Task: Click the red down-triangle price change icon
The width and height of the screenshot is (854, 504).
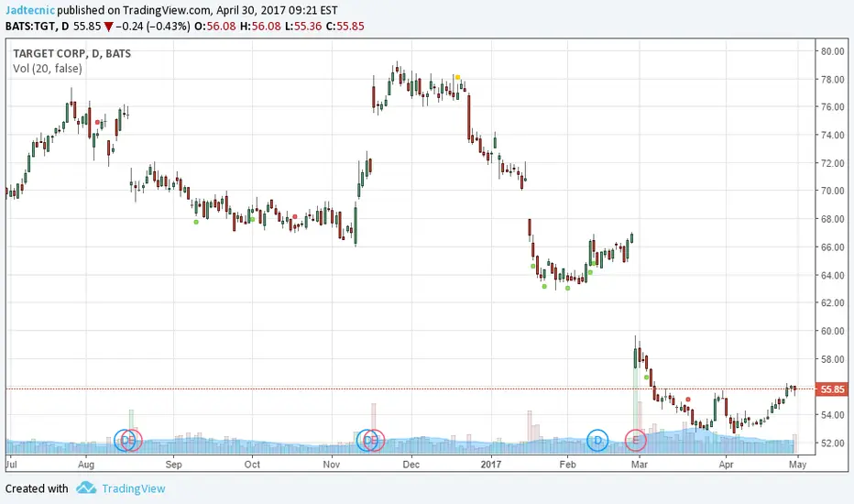Action: click(x=109, y=27)
